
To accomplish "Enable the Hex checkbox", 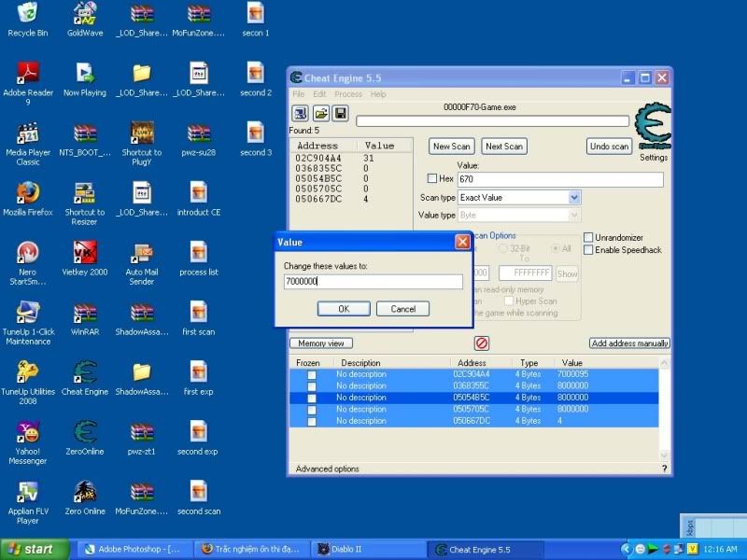I will 432,178.
